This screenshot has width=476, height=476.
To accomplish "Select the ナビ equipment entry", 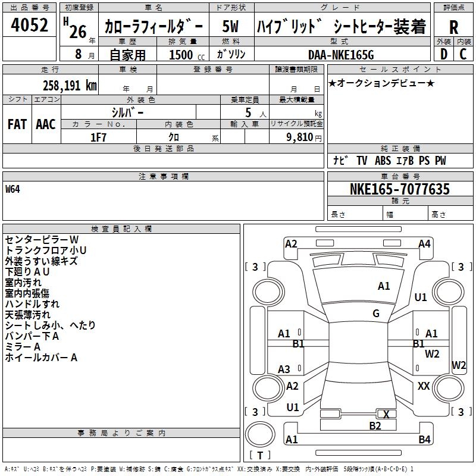I will (340, 160).
